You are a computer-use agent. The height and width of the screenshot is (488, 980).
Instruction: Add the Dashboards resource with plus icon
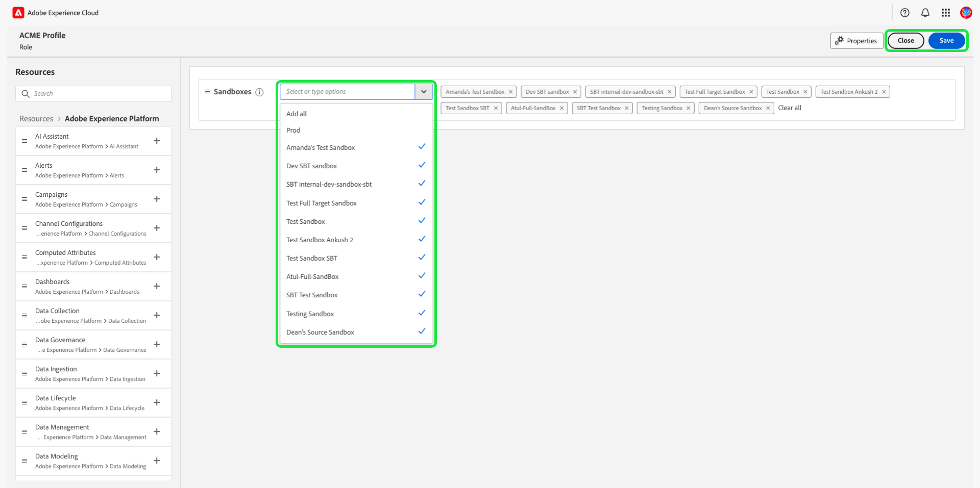click(157, 286)
